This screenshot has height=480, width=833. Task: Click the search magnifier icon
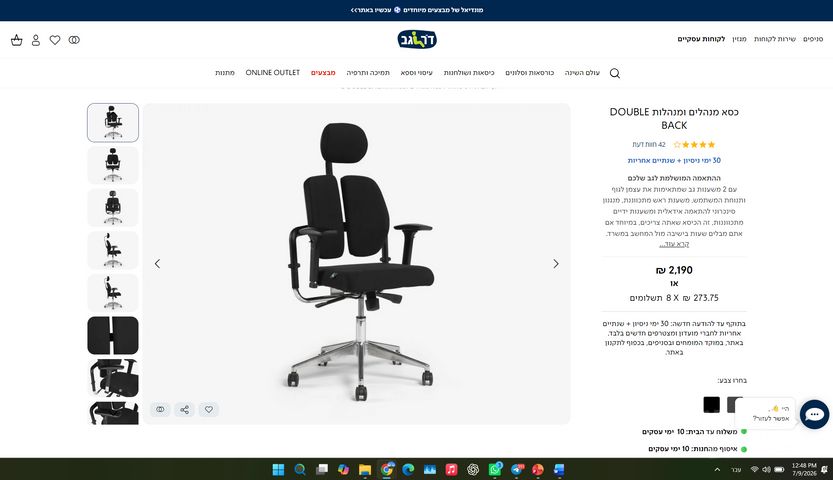(615, 73)
